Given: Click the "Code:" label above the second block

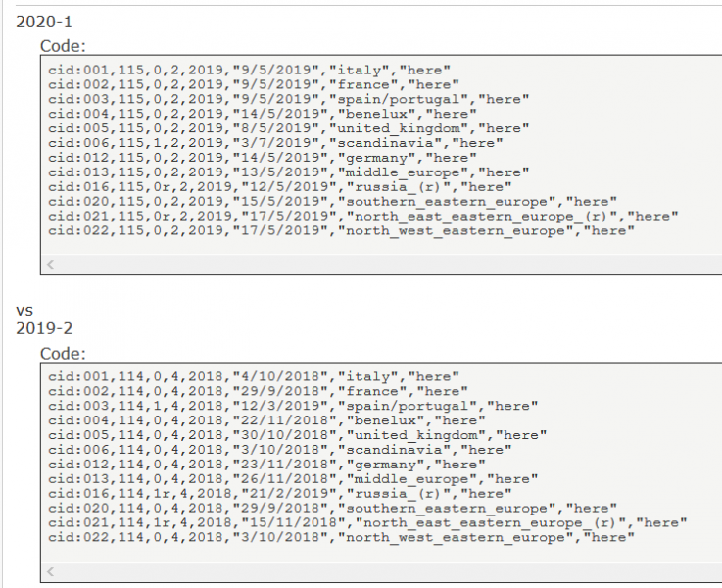Looking at the screenshot, I should (x=64, y=353).
